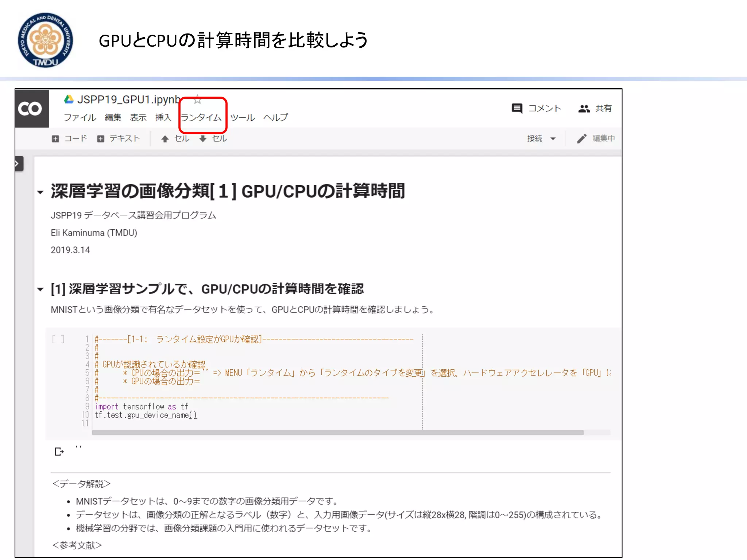Image resolution: width=747 pixels, height=560 pixels.
Task: Click the comment speech bubble icon
Action: pyautogui.click(x=517, y=108)
